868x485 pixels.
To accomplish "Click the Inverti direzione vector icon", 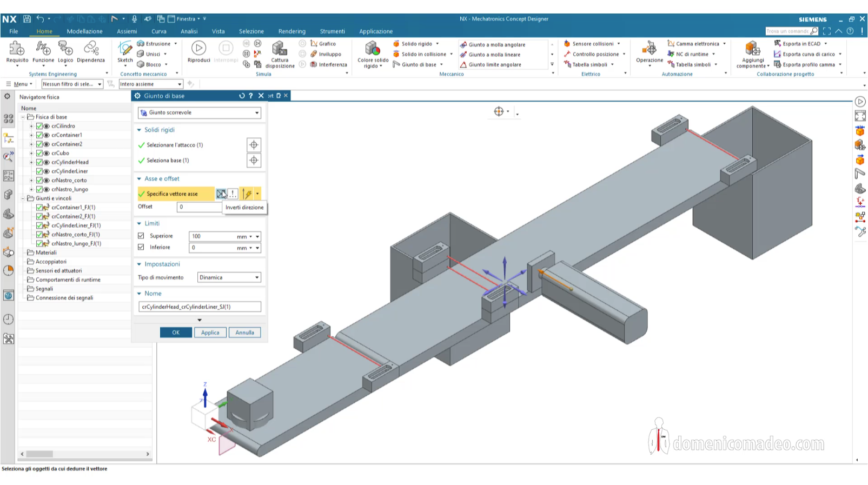I will pos(221,194).
